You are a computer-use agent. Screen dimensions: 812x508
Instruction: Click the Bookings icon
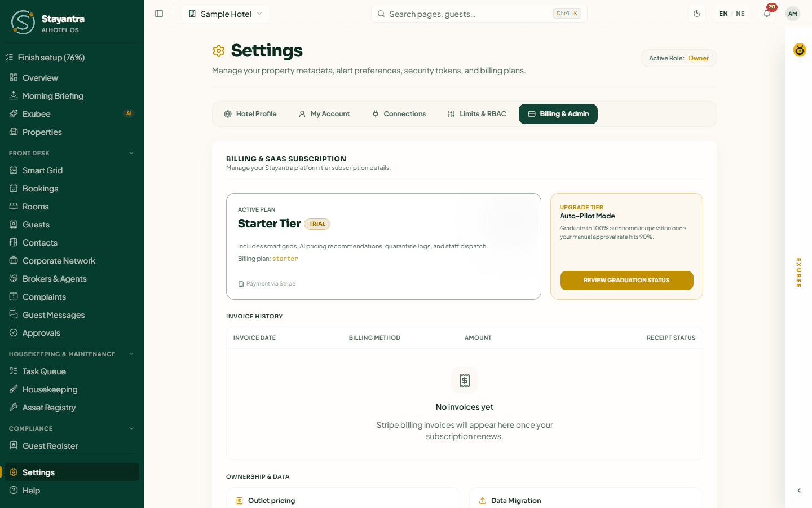(x=14, y=189)
